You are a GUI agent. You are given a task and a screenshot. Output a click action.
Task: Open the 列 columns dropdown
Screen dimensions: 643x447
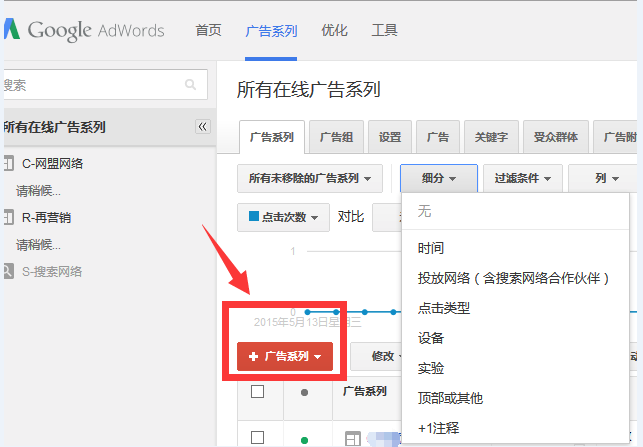pos(603,178)
